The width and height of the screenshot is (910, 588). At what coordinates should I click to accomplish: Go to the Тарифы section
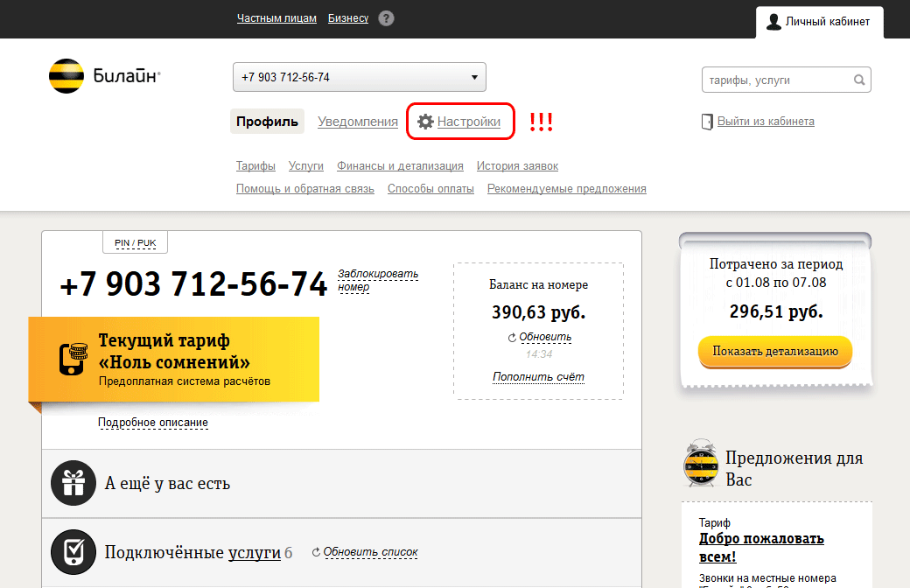(255, 166)
